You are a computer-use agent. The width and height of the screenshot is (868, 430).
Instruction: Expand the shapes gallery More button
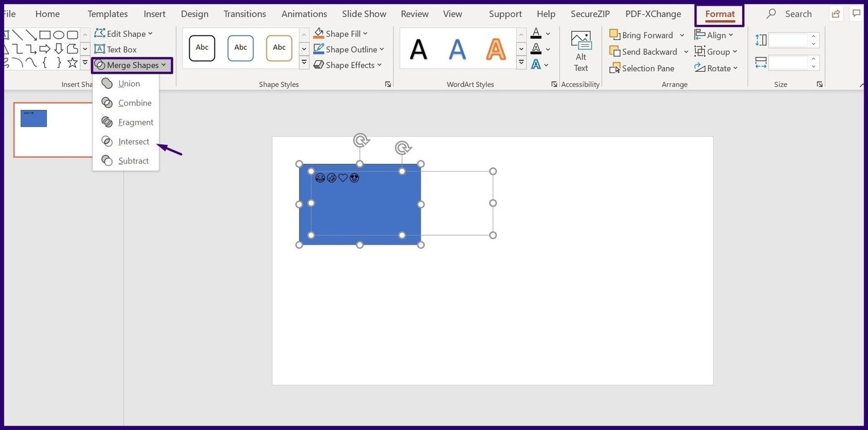pyautogui.click(x=85, y=62)
